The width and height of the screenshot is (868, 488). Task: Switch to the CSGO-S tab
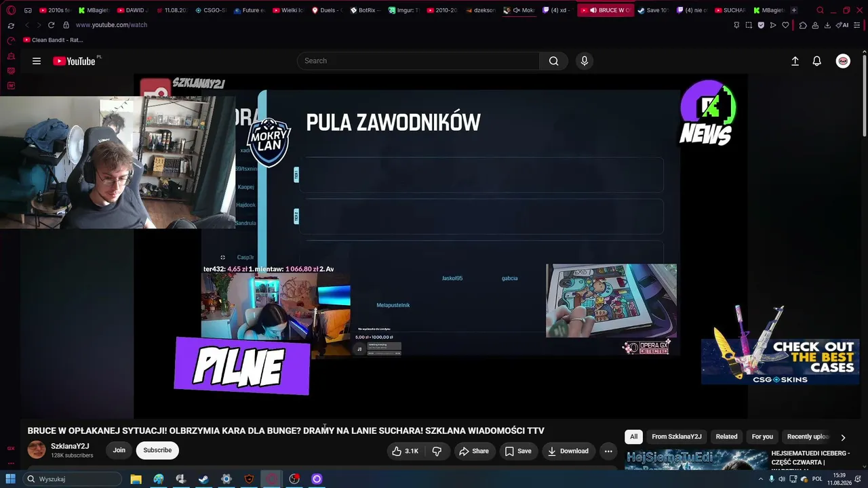tap(211, 10)
